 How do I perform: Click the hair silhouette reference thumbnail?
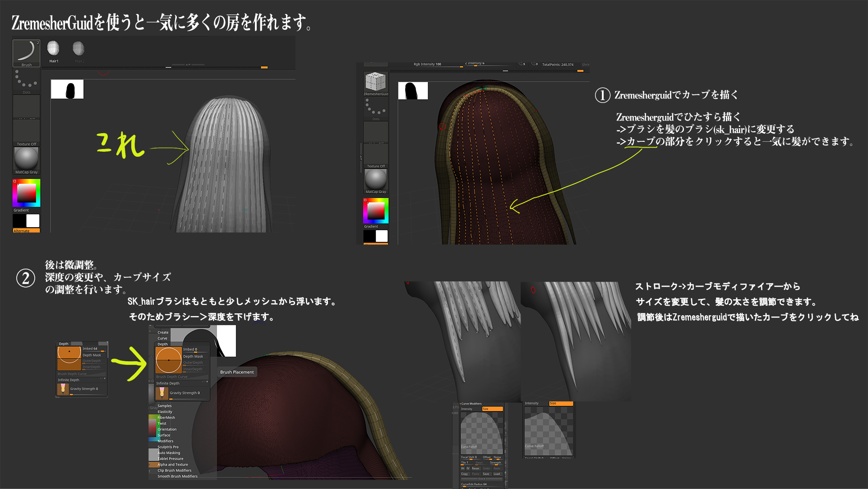67,89
